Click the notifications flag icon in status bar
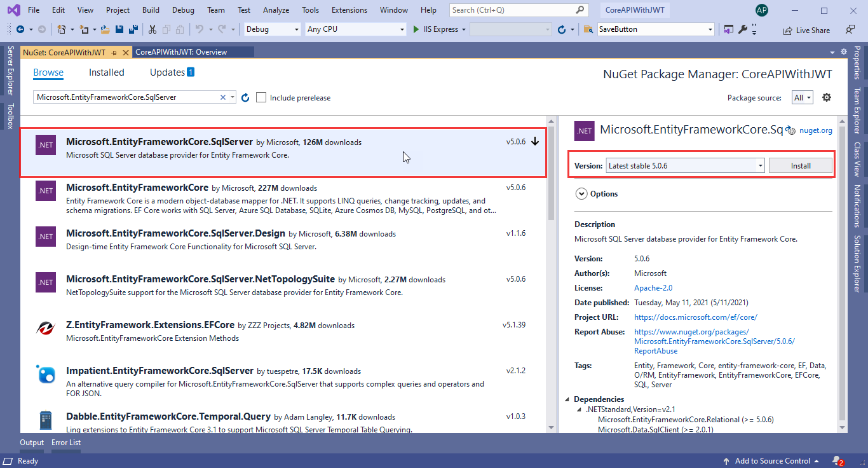This screenshot has height=468, width=868. [837, 461]
